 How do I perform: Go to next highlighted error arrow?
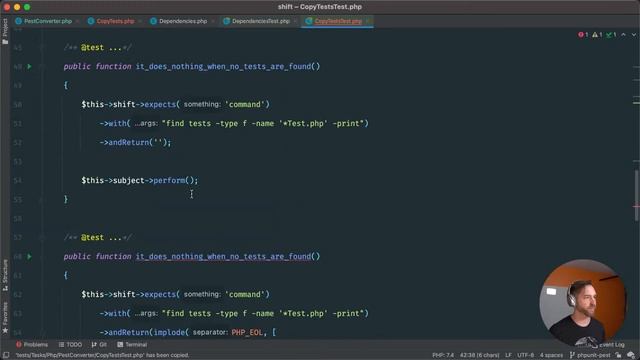pyautogui.click(x=633, y=35)
